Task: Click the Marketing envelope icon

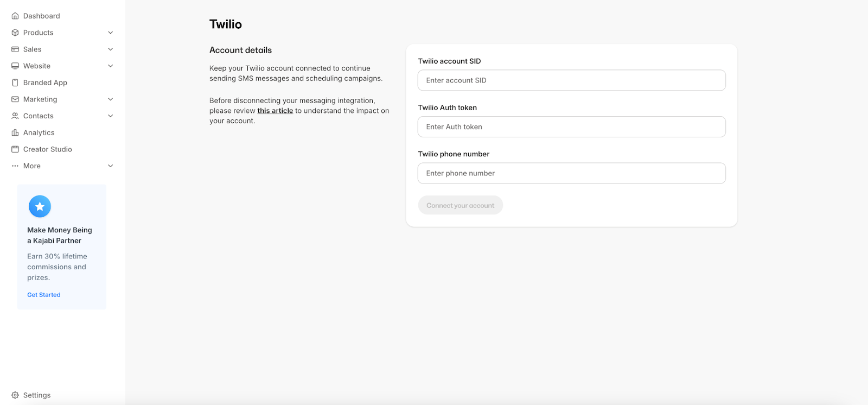Action: [x=15, y=99]
